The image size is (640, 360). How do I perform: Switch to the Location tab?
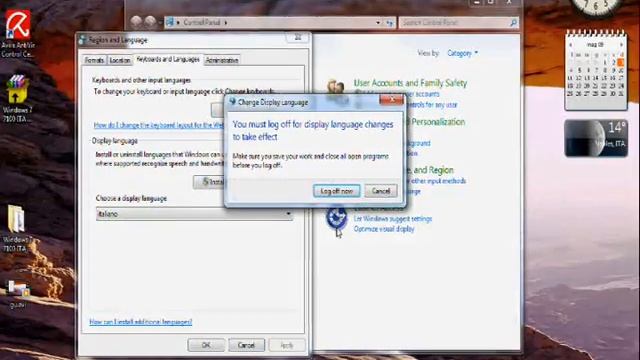pyautogui.click(x=120, y=60)
